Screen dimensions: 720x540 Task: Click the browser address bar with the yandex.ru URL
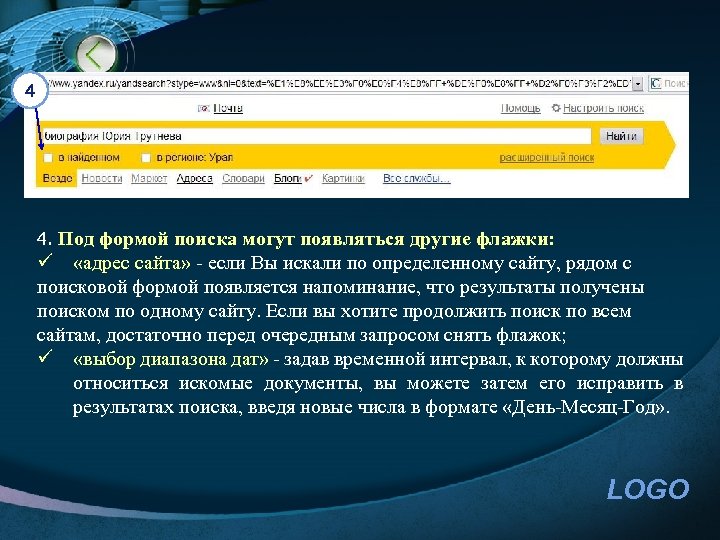(x=340, y=84)
